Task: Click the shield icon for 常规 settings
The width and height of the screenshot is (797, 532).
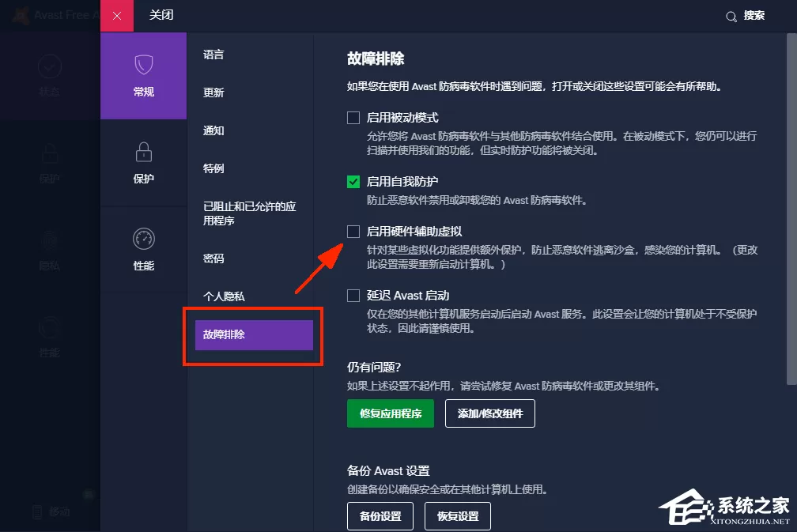Action: (x=143, y=65)
